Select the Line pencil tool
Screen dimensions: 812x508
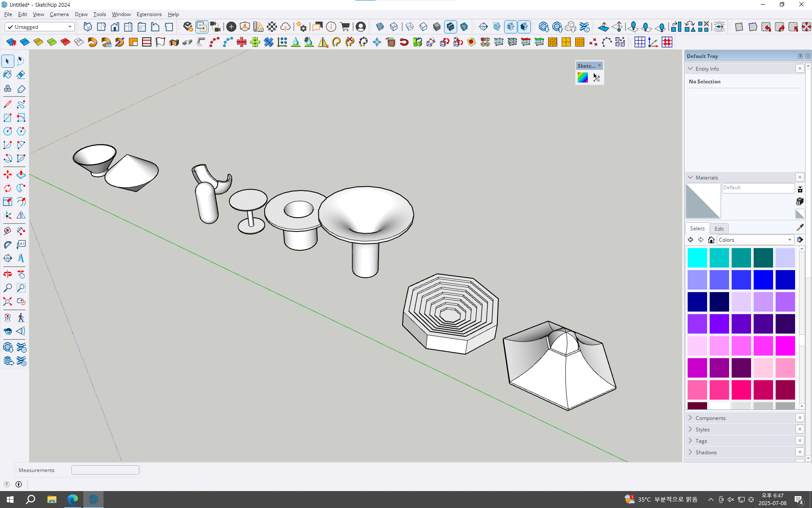8,104
